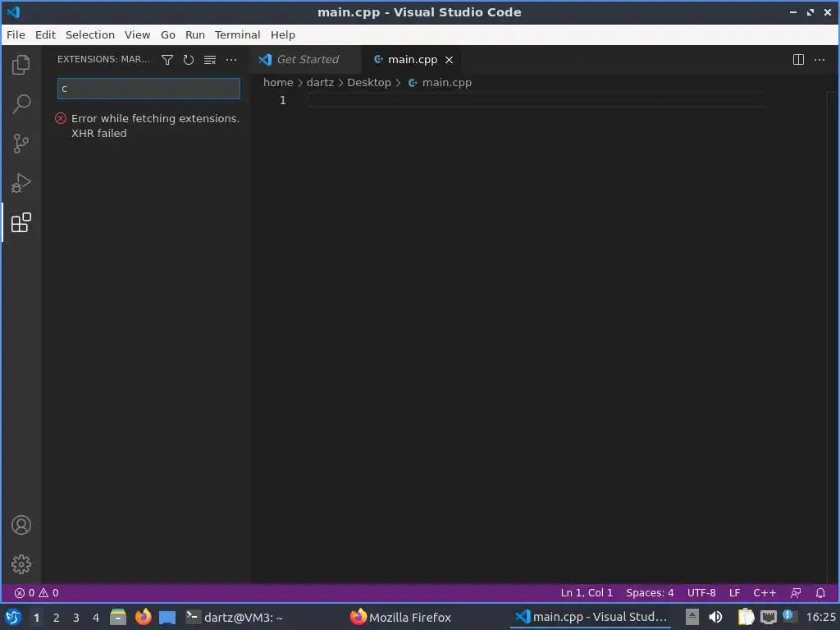Change encoding via UTF-8 status item

701,592
